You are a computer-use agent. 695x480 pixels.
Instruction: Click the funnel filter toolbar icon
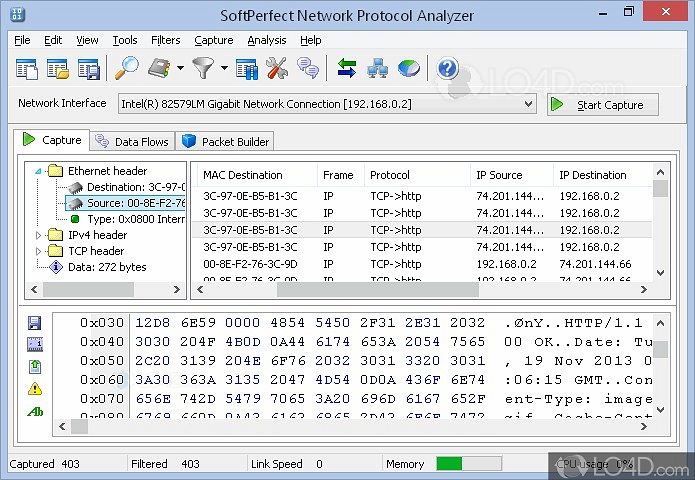(x=203, y=69)
